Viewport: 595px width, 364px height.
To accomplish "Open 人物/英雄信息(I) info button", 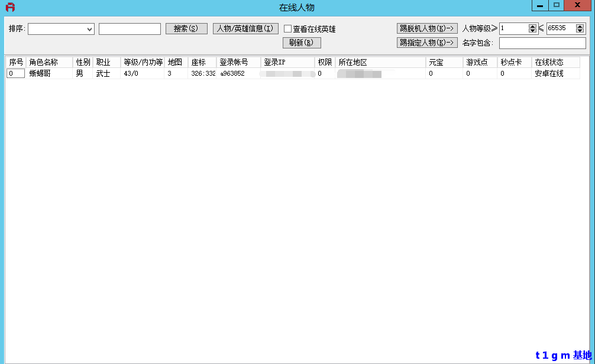I will [245, 28].
